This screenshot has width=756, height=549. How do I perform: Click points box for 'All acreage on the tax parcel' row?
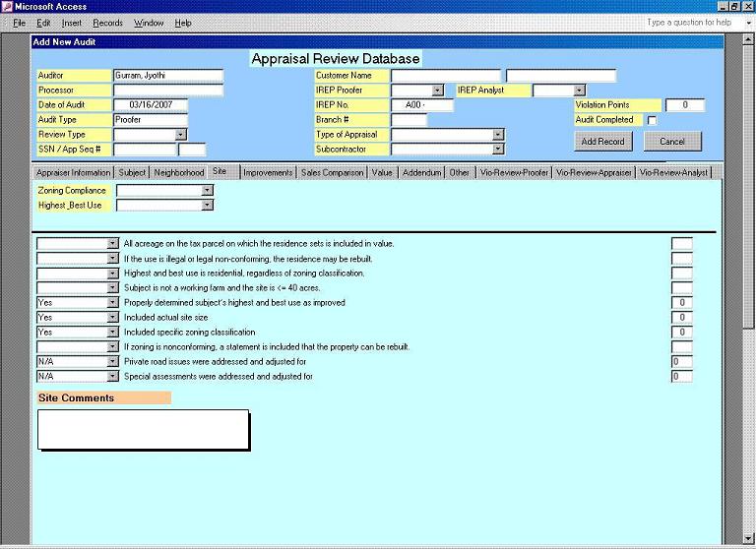[x=682, y=243]
